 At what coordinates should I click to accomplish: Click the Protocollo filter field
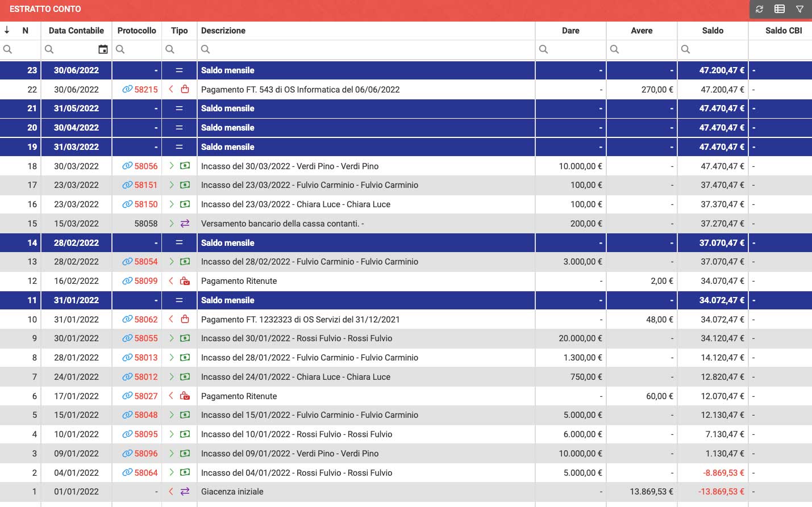tap(137, 49)
